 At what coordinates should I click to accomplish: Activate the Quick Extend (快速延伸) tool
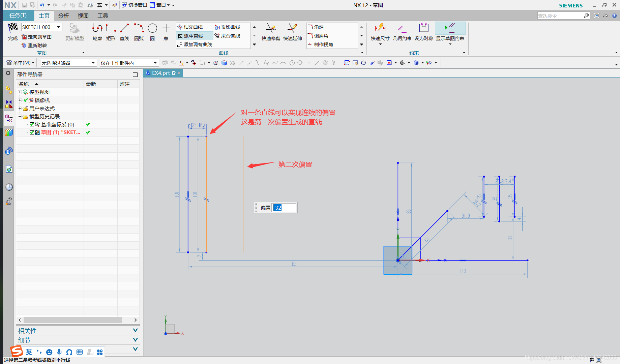(292, 32)
